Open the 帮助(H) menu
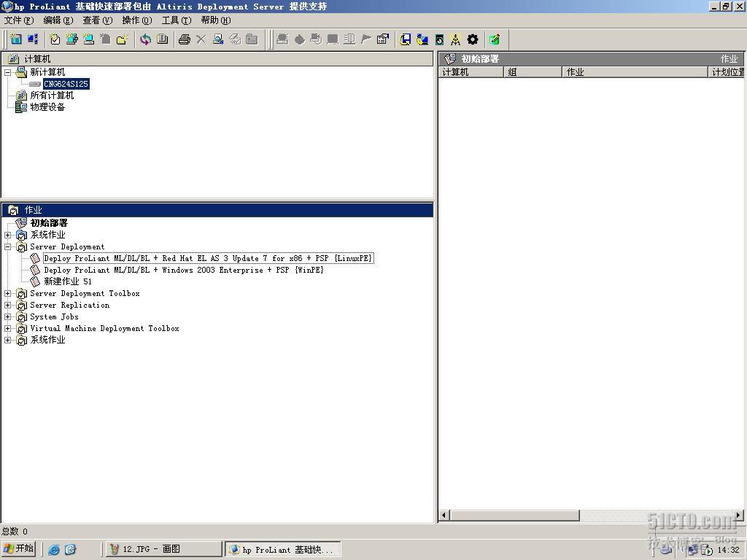 pyautogui.click(x=216, y=20)
